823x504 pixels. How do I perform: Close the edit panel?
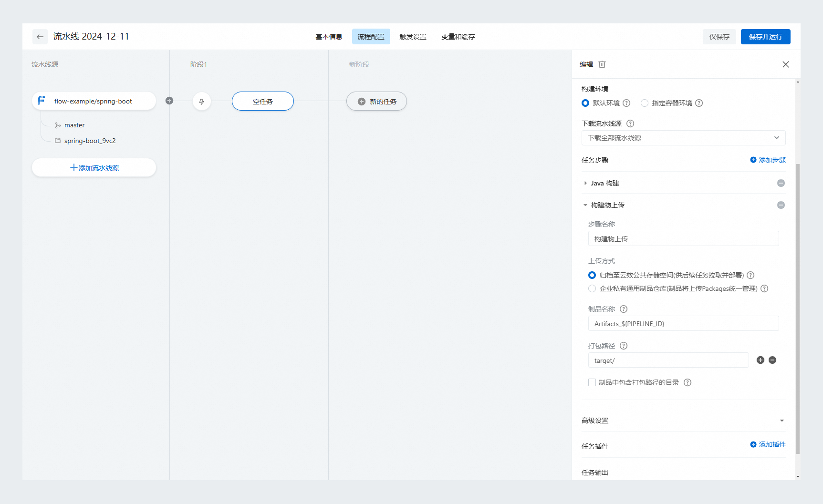tap(786, 64)
